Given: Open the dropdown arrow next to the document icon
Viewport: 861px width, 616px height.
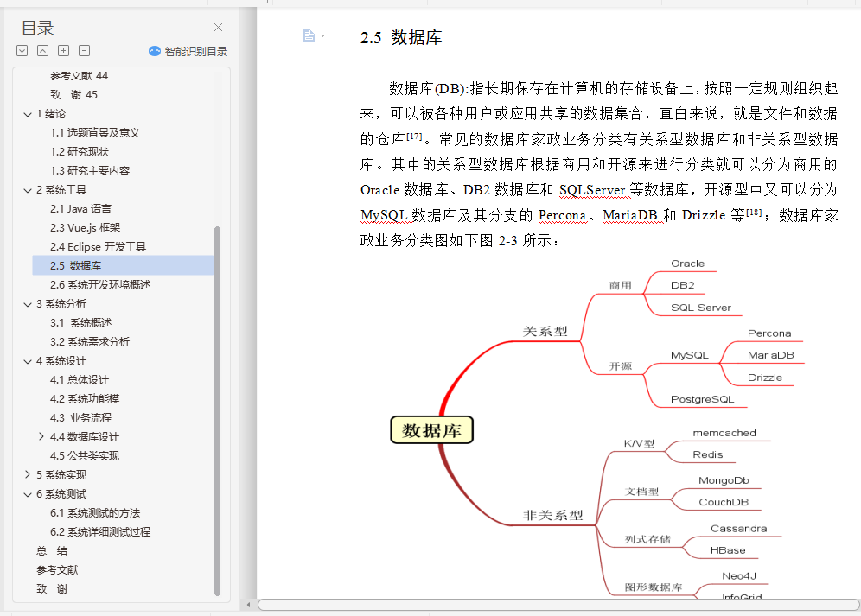Looking at the screenshot, I should click(323, 35).
